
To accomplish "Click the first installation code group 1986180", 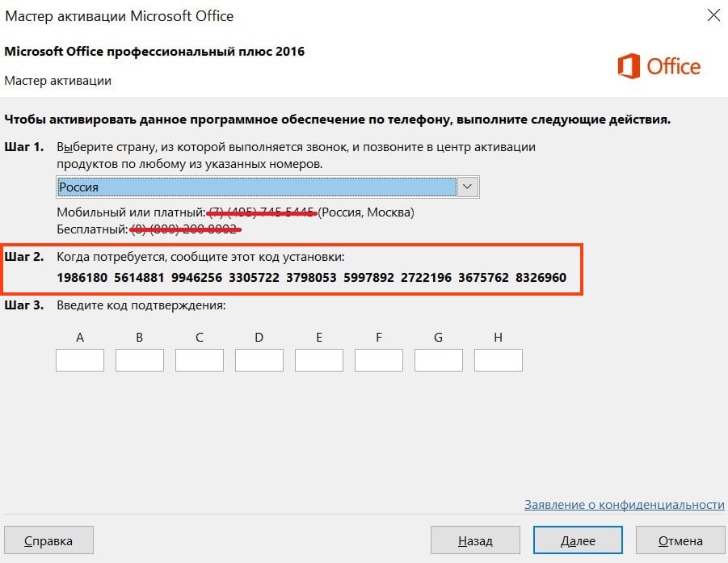I will pyautogui.click(x=81, y=278).
